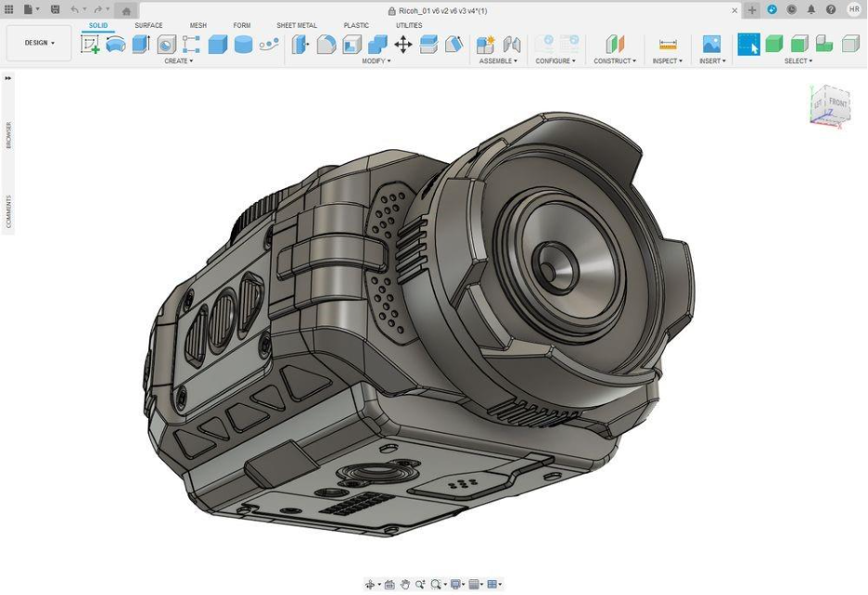The height and width of the screenshot is (595, 868).
Task: Open the job status clock icon
Action: [792, 9]
